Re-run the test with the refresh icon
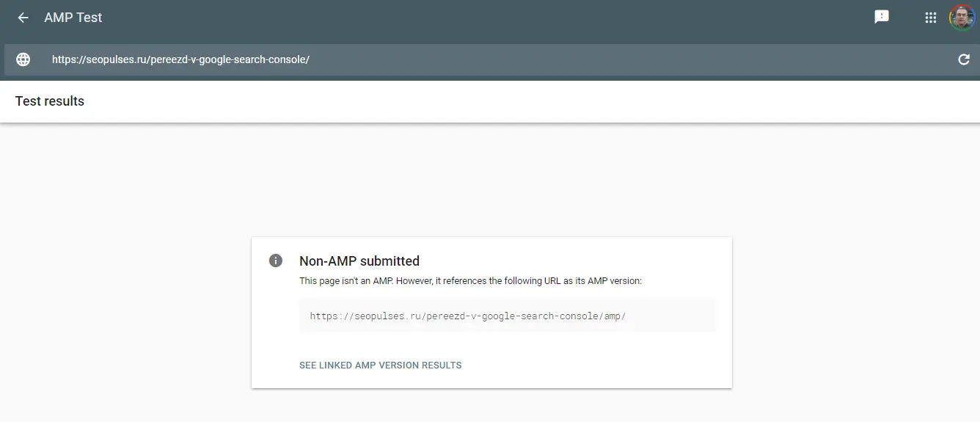 coord(964,59)
